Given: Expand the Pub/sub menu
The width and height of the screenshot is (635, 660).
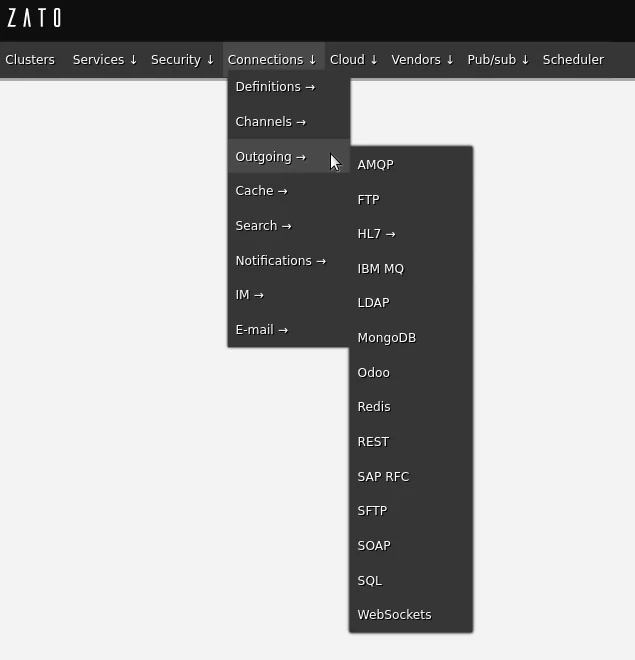Looking at the screenshot, I should tap(498, 60).
